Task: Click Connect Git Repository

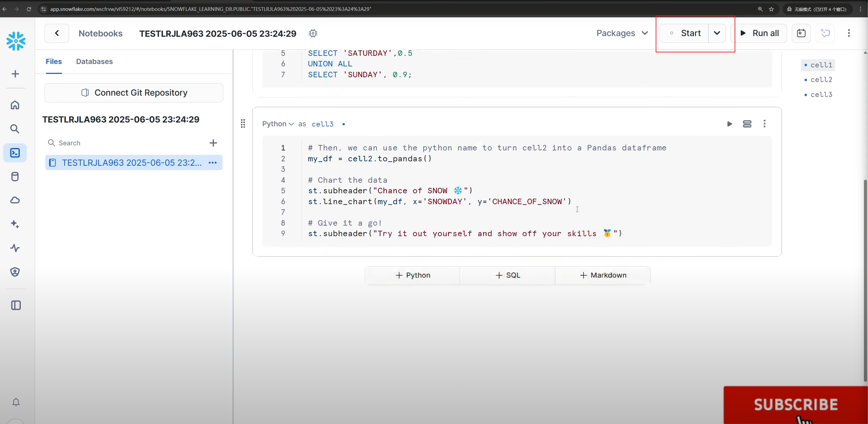Action: click(x=134, y=93)
